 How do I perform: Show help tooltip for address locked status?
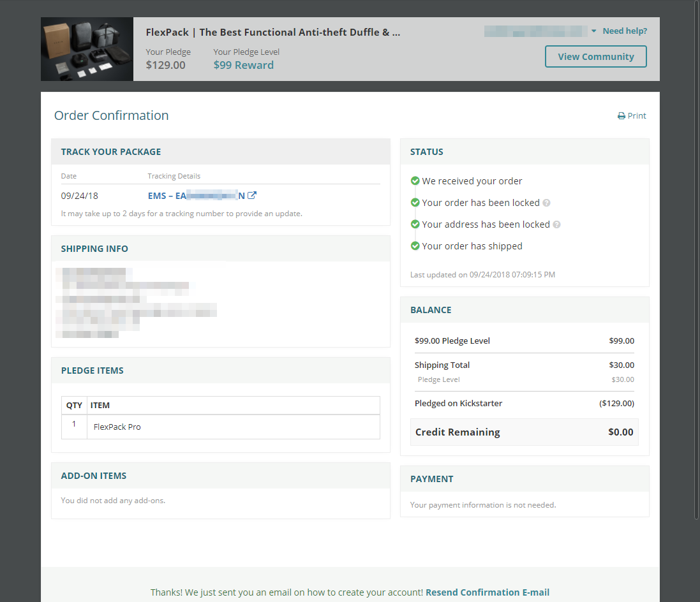point(556,224)
